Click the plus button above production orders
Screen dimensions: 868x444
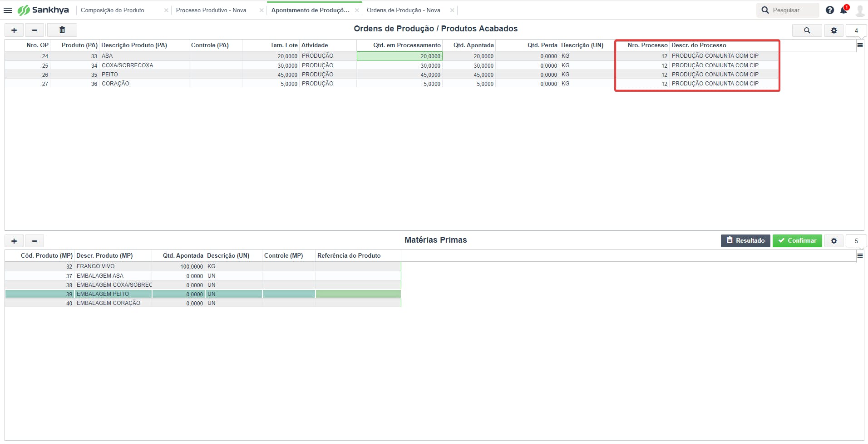14,30
